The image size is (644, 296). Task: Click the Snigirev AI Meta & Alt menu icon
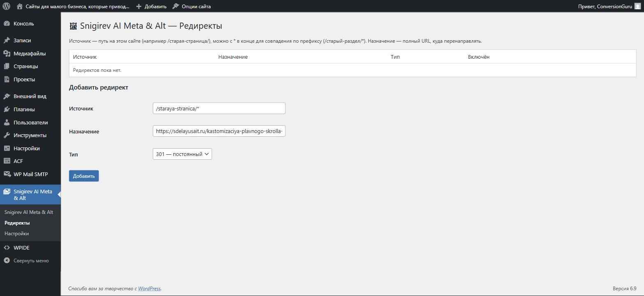click(x=7, y=192)
